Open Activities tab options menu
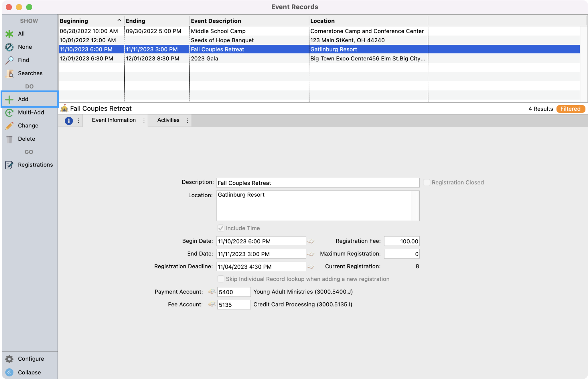588x379 pixels. (x=188, y=121)
